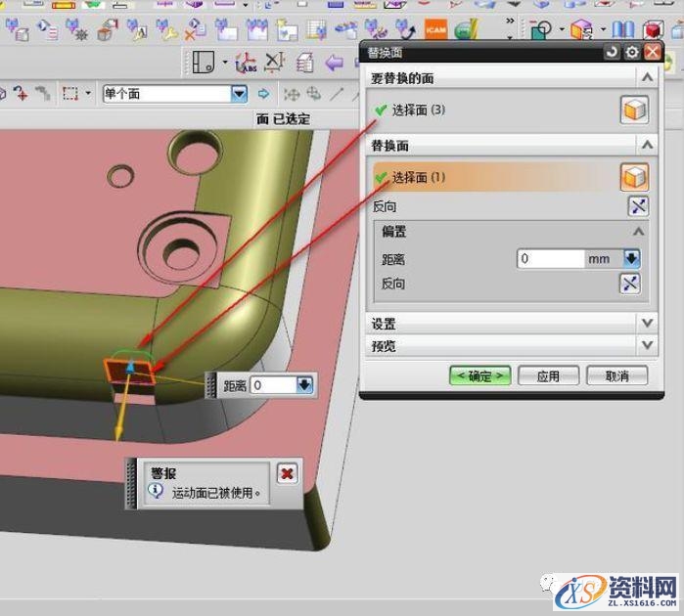The width and height of the screenshot is (684, 616).
Task: Toggle 反向 icon in the 偏置 group
Action: point(631,284)
